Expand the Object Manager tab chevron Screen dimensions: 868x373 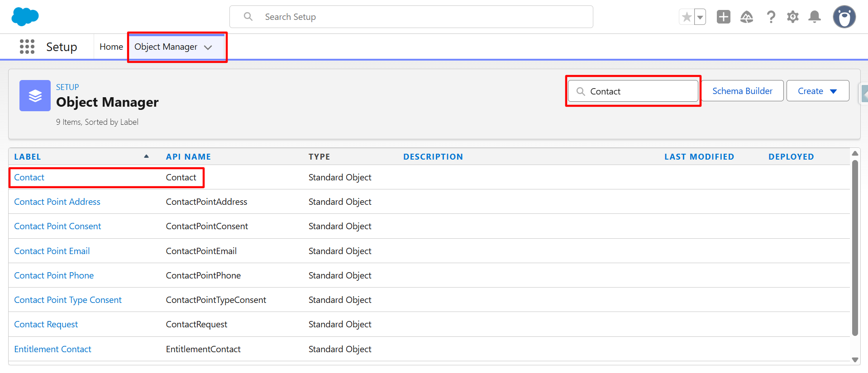pos(208,47)
